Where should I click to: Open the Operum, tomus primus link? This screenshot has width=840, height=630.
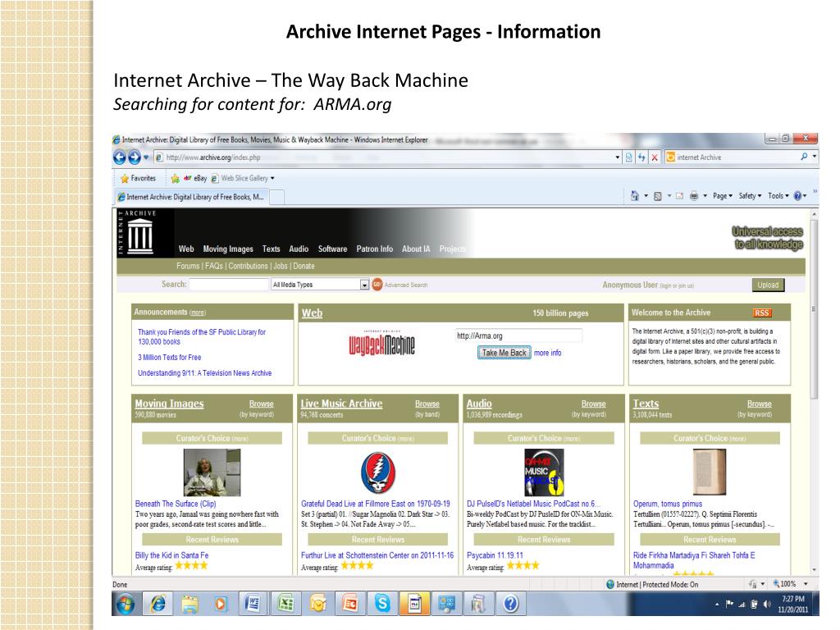(x=668, y=504)
